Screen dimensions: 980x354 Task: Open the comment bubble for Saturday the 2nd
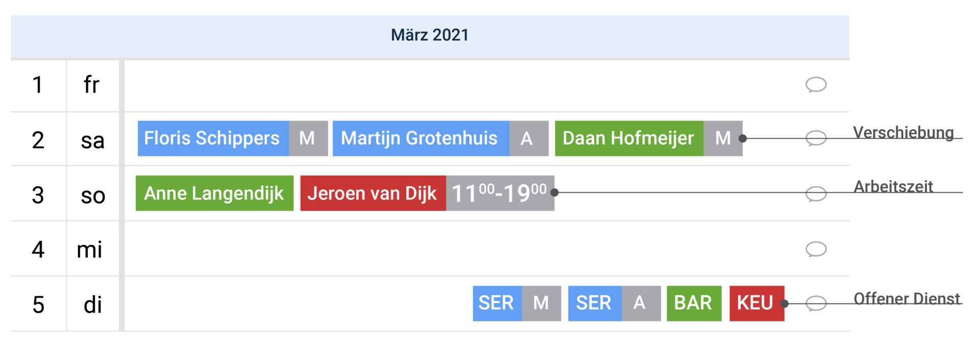[x=816, y=138]
